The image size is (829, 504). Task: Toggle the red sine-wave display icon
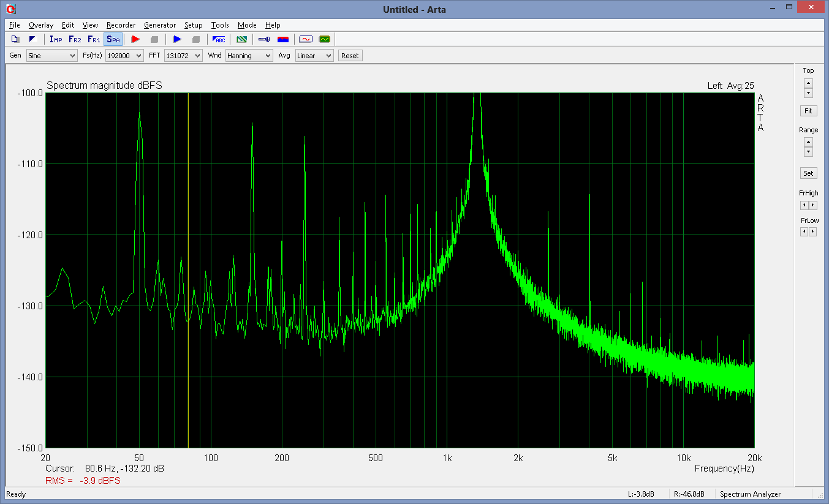coord(306,39)
